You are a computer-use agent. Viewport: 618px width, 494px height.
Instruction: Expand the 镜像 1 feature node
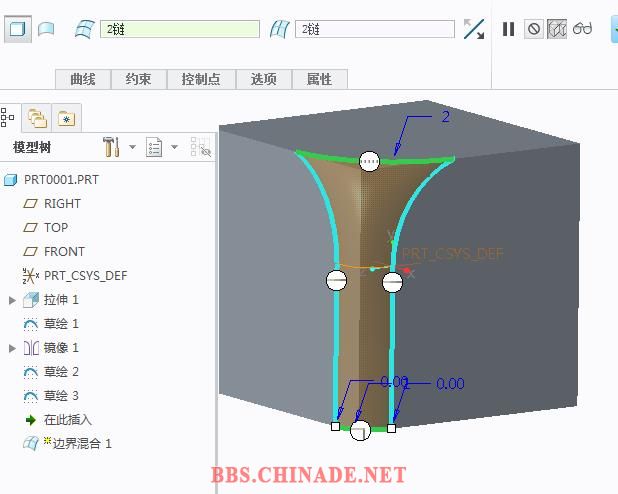click(x=12, y=348)
